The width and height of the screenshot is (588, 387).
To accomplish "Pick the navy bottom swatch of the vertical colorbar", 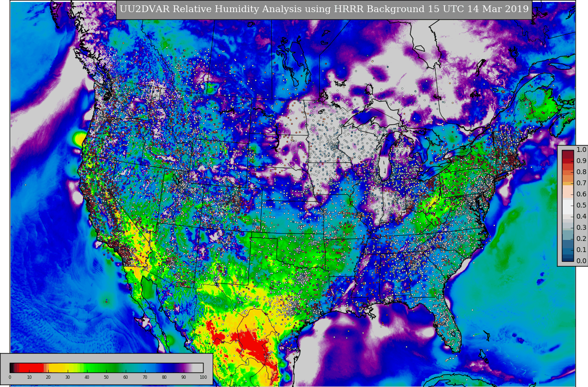I will point(568,259).
